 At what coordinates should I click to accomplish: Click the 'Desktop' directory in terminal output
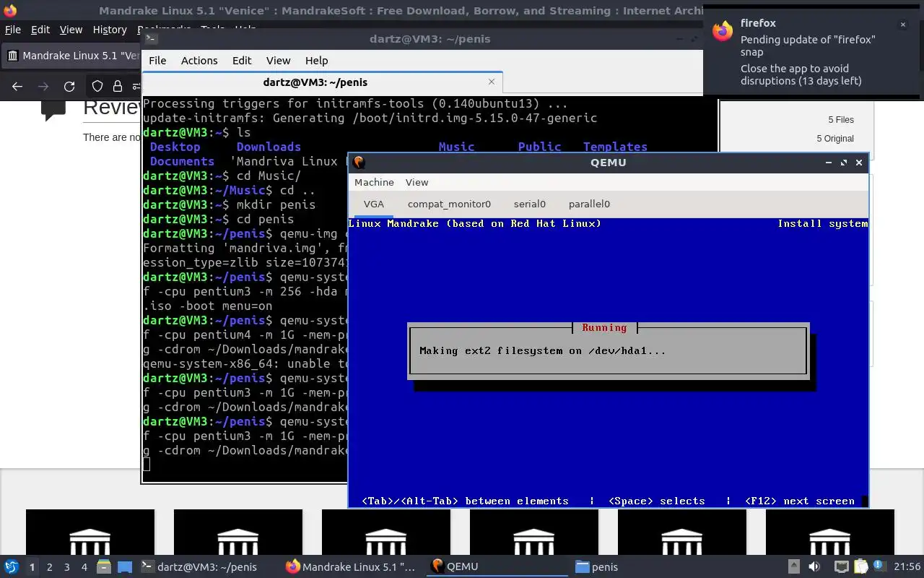pyautogui.click(x=175, y=147)
